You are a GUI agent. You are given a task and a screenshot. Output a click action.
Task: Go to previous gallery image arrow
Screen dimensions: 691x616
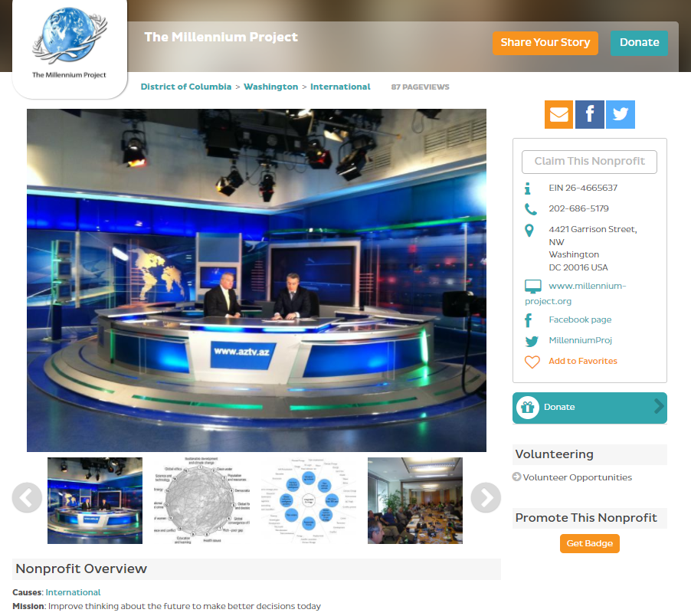(x=27, y=498)
